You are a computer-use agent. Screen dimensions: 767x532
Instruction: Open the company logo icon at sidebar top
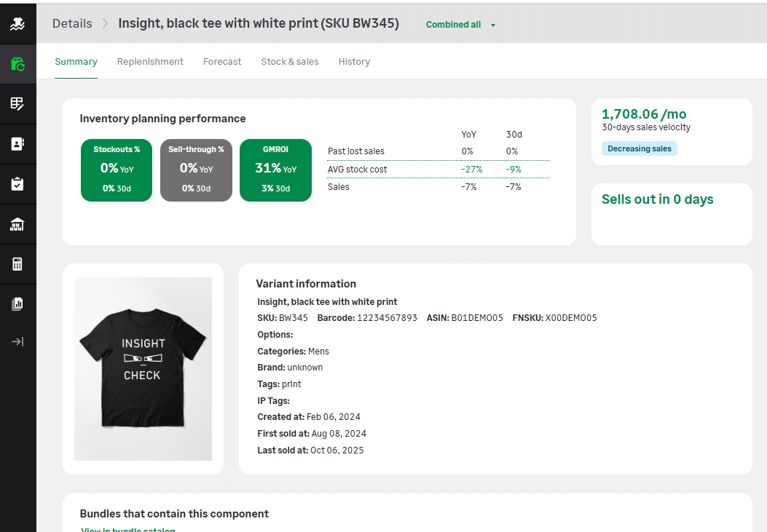[x=17, y=23]
